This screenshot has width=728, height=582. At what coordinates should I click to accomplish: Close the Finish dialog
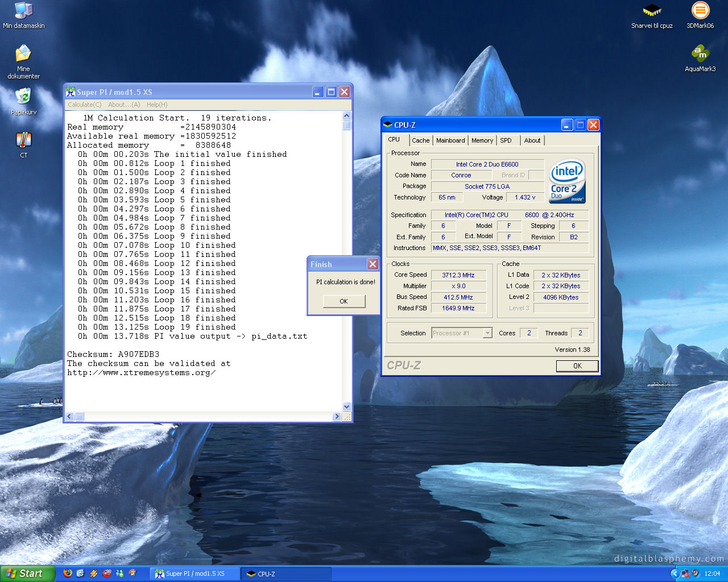point(373,264)
